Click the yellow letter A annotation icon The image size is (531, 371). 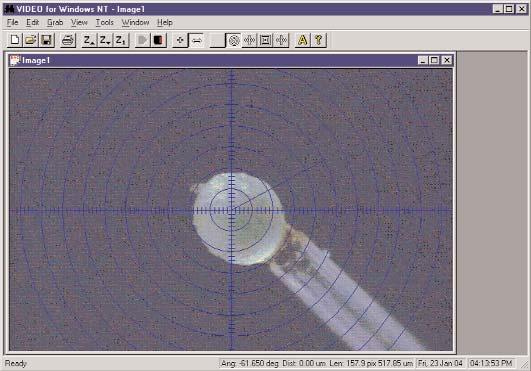[x=302, y=40]
